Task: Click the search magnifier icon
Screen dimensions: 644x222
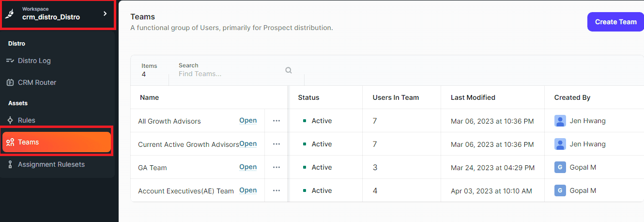Action: [x=289, y=70]
